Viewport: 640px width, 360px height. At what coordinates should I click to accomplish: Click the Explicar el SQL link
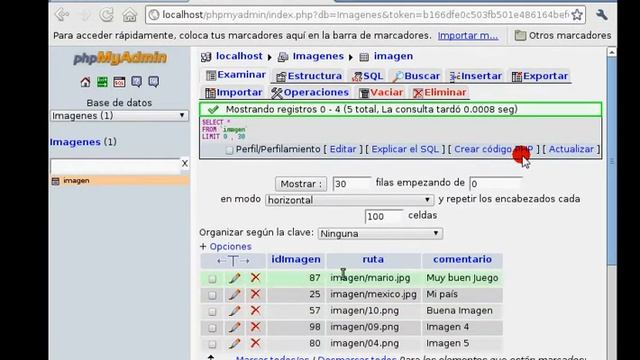405,149
